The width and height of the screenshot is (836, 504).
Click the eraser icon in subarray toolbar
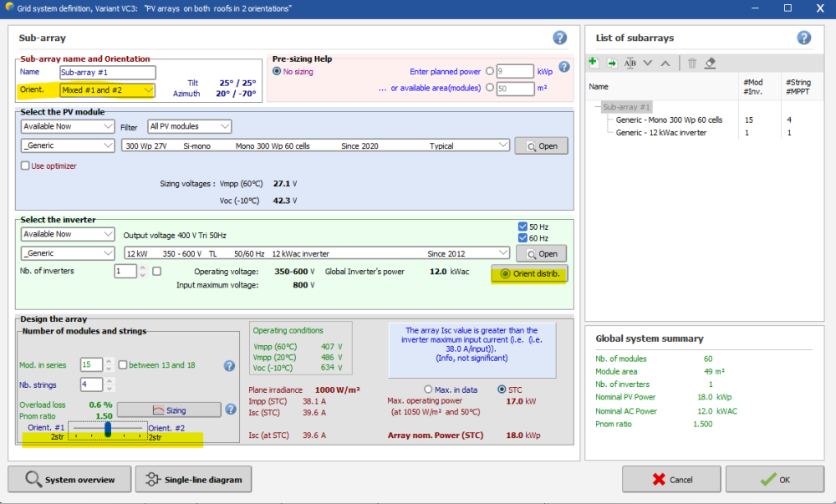711,63
